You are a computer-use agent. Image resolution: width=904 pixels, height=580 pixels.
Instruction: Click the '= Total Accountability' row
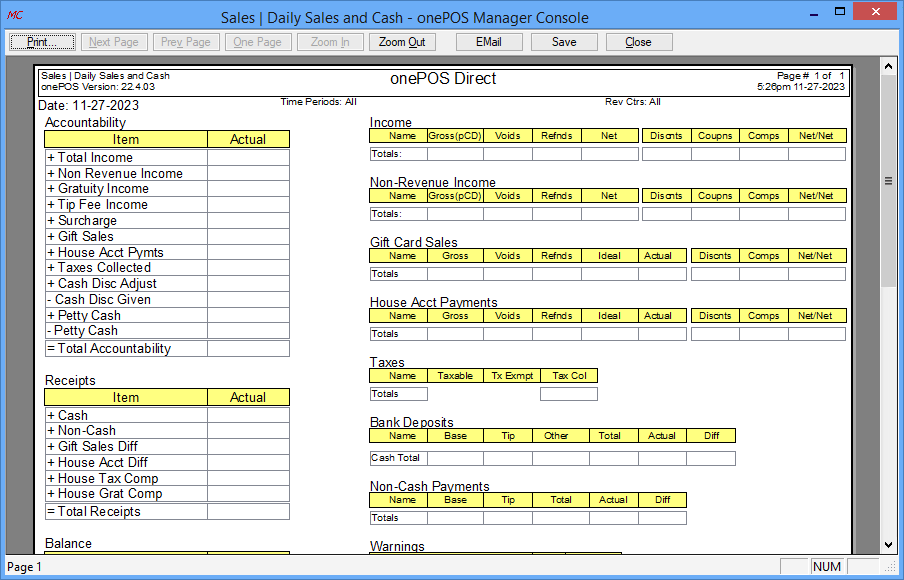tap(167, 348)
